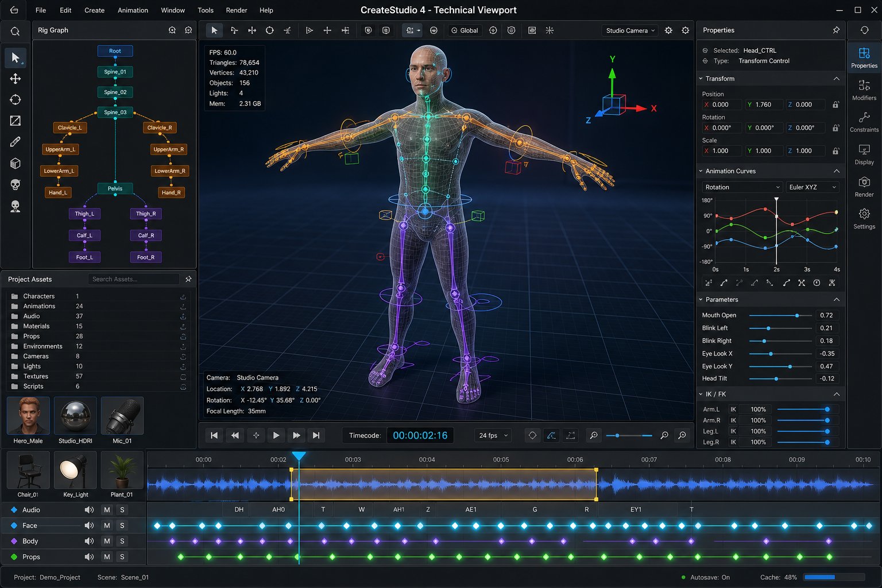Open the Settings panel tab
This screenshot has width=882, height=588.
[x=864, y=218]
